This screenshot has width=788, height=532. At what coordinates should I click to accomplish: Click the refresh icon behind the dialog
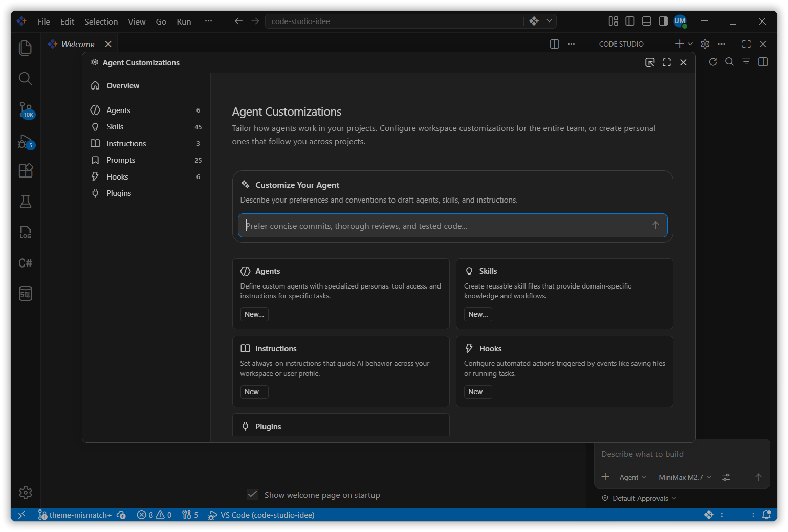(x=713, y=62)
